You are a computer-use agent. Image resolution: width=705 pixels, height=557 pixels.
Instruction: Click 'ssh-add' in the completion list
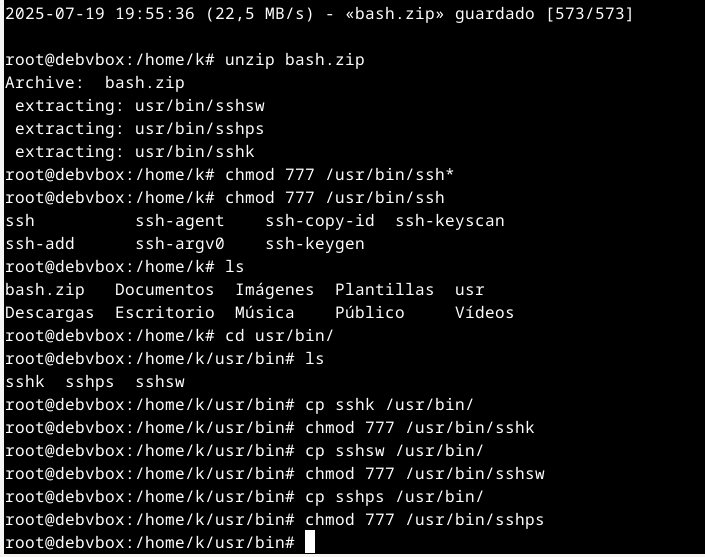pos(40,244)
